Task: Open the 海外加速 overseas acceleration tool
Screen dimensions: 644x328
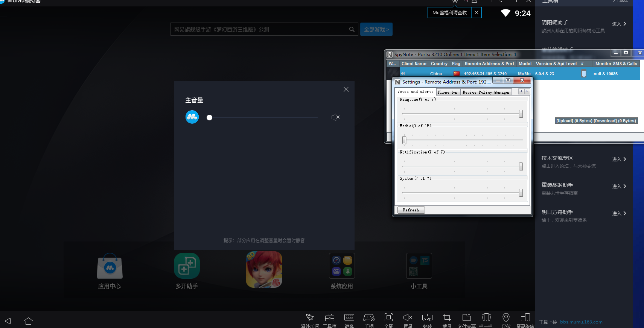Action: point(310,320)
